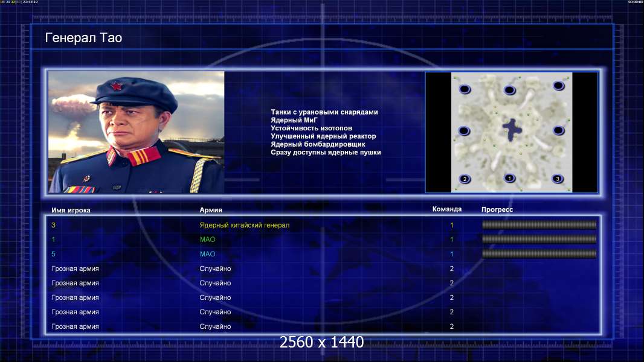Click the "Генерал Тао" title text

pos(83,38)
